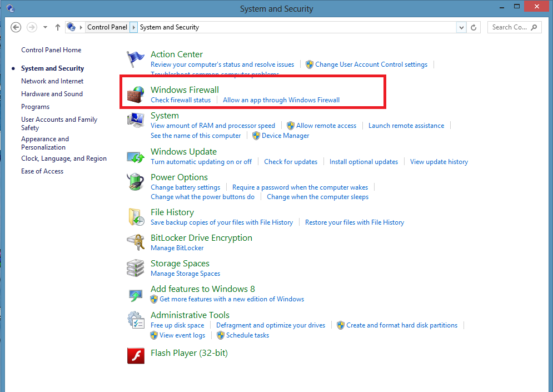Image resolution: width=553 pixels, height=392 pixels.
Task: Expand the root breadcrumb arrow before Control Panel
Action: (81, 27)
